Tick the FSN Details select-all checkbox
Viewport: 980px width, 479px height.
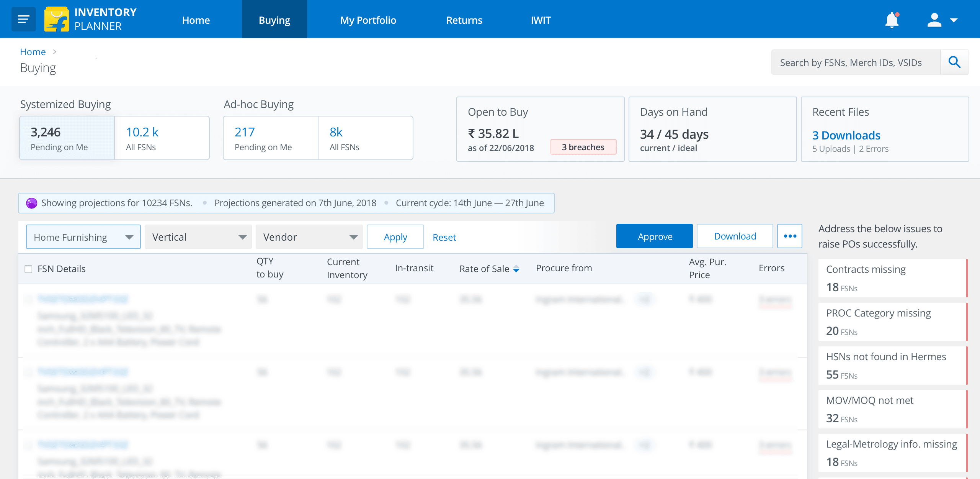point(28,269)
